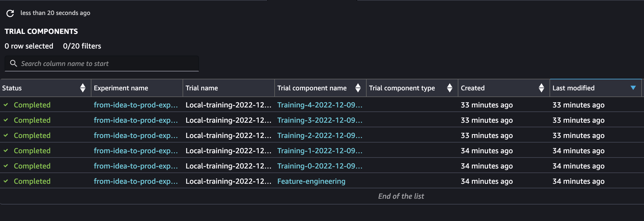Open experiment link in Training-2 row
The width and height of the screenshot is (644, 221).
136,135
